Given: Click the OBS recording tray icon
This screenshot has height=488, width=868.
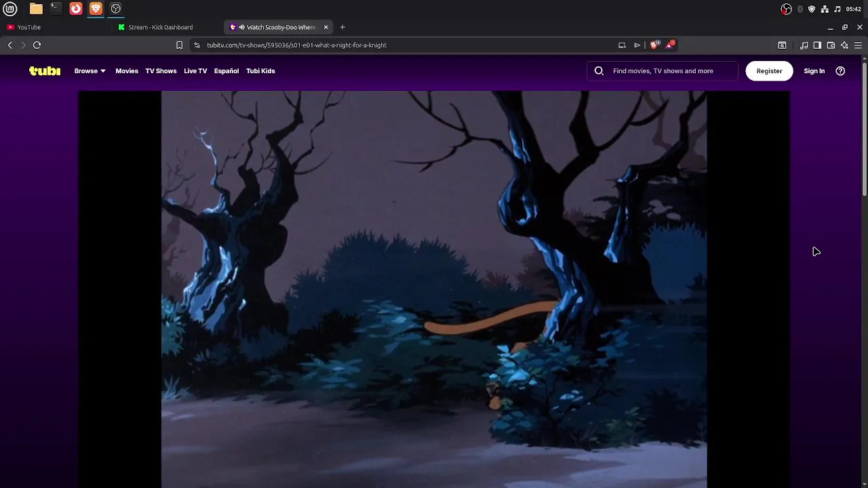Looking at the screenshot, I should pos(786,9).
